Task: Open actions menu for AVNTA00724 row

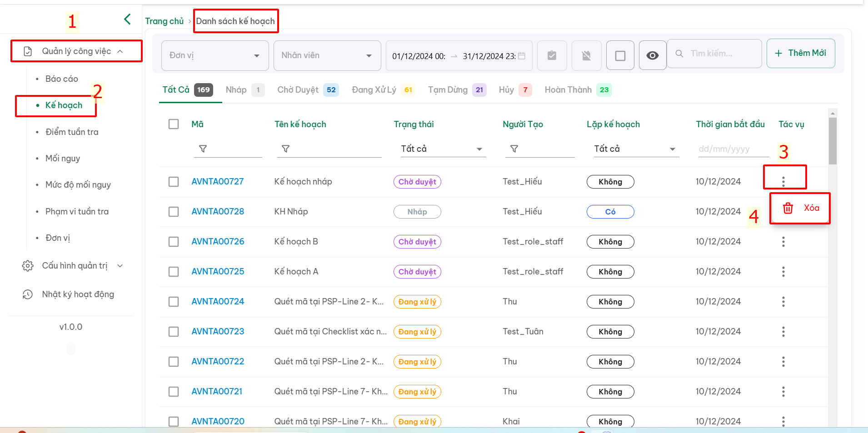Action: [x=783, y=302]
